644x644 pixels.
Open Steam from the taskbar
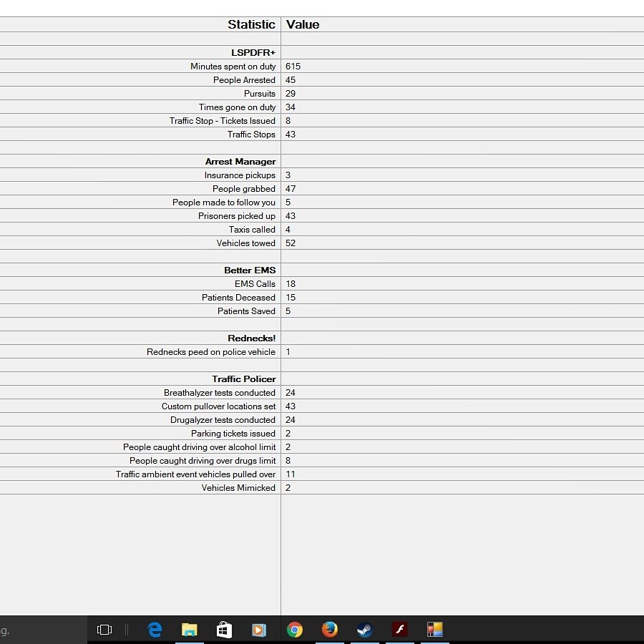pos(365,630)
